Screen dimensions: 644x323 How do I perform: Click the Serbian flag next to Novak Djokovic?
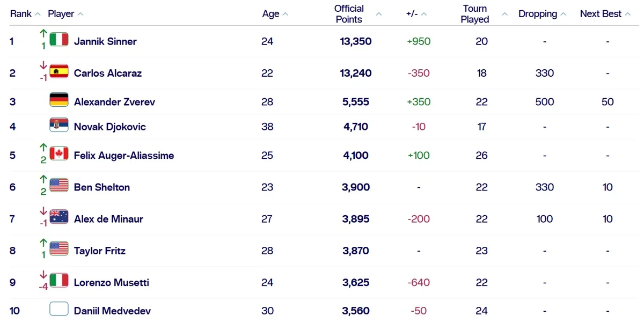59,125
